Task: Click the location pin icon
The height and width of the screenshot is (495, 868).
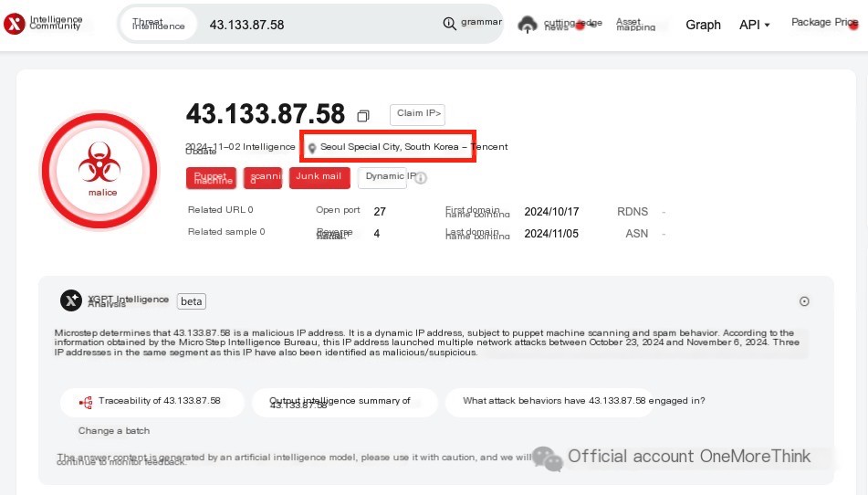Action: point(312,148)
